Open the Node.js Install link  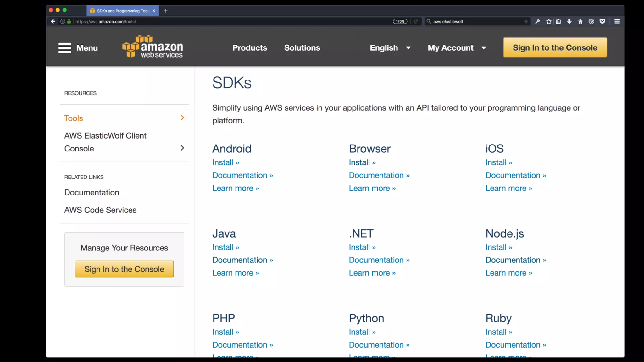pos(499,247)
